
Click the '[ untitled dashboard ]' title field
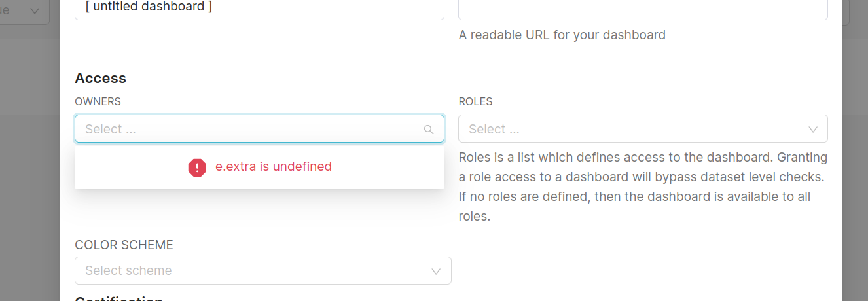coord(259,8)
